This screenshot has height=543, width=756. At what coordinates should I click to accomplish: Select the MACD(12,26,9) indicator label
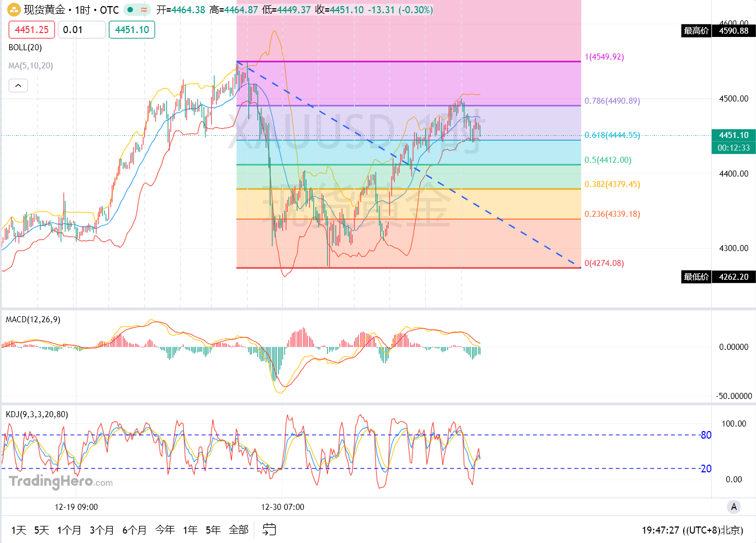click(x=33, y=320)
